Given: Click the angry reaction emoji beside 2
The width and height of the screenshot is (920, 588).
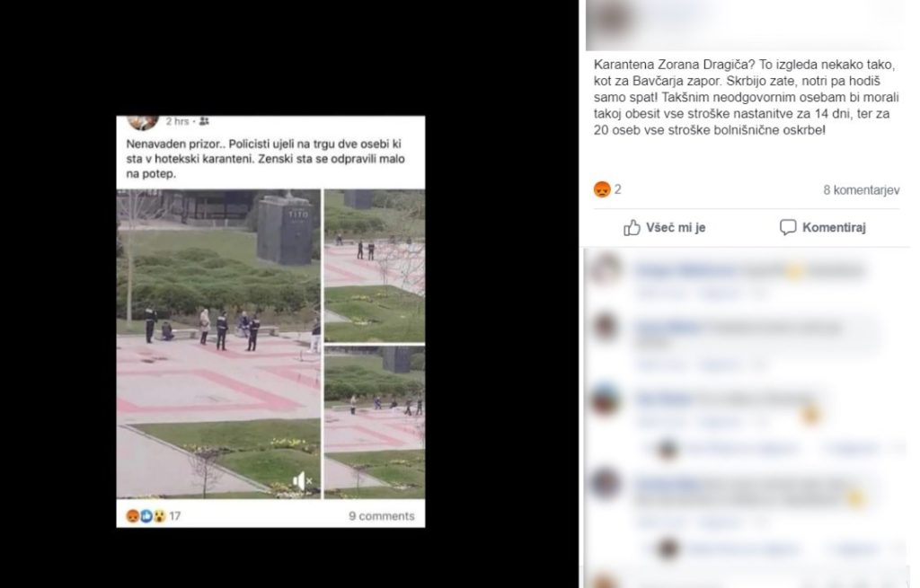Looking at the screenshot, I should coord(602,189).
